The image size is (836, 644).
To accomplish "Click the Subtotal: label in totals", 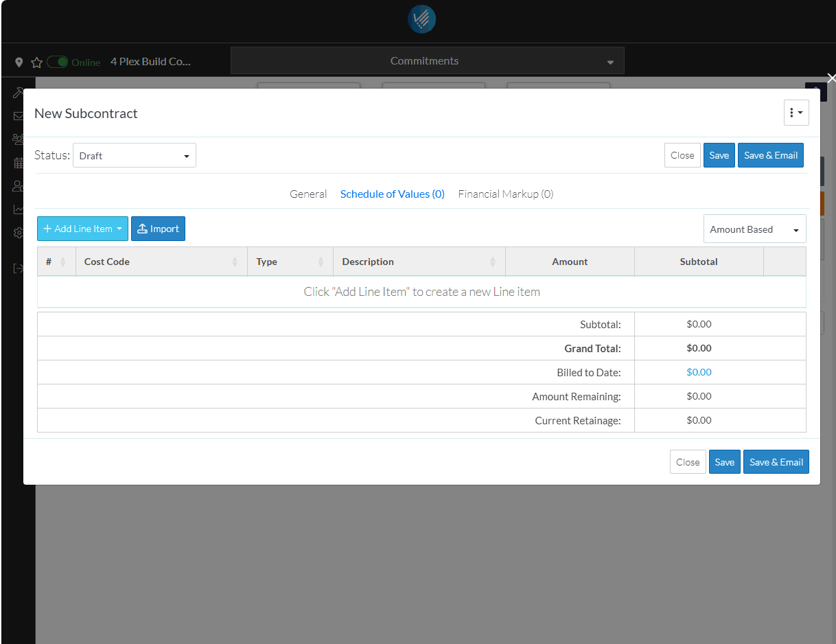I will 601,324.
